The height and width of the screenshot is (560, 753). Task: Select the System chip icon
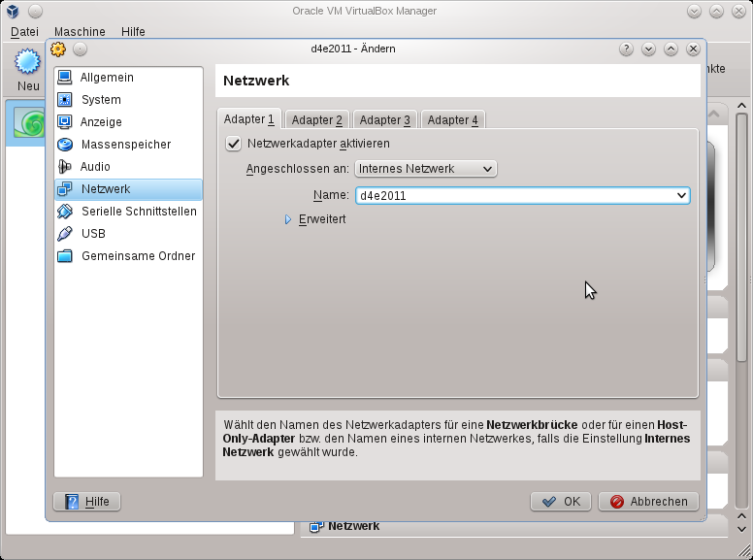[x=64, y=99]
